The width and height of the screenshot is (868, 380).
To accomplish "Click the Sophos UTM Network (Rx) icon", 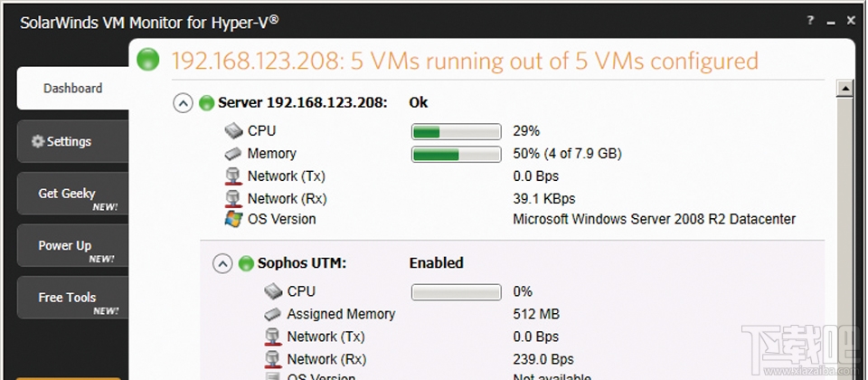I will (x=273, y=359).
